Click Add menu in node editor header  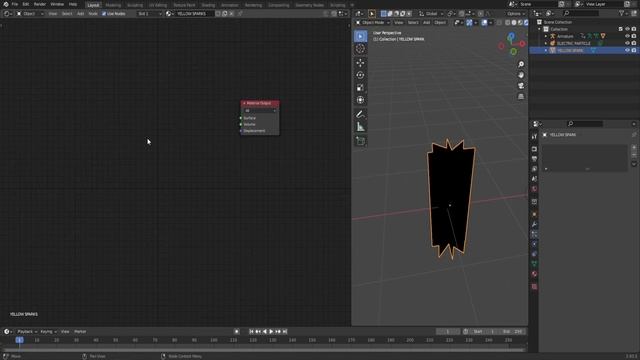pos(80,13)
